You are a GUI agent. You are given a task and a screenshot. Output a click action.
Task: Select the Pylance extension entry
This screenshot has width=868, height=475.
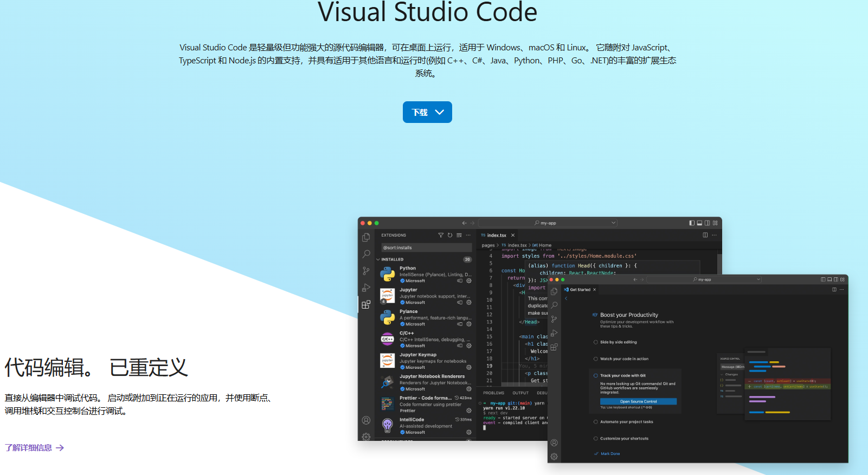click(x=426, y=318)
